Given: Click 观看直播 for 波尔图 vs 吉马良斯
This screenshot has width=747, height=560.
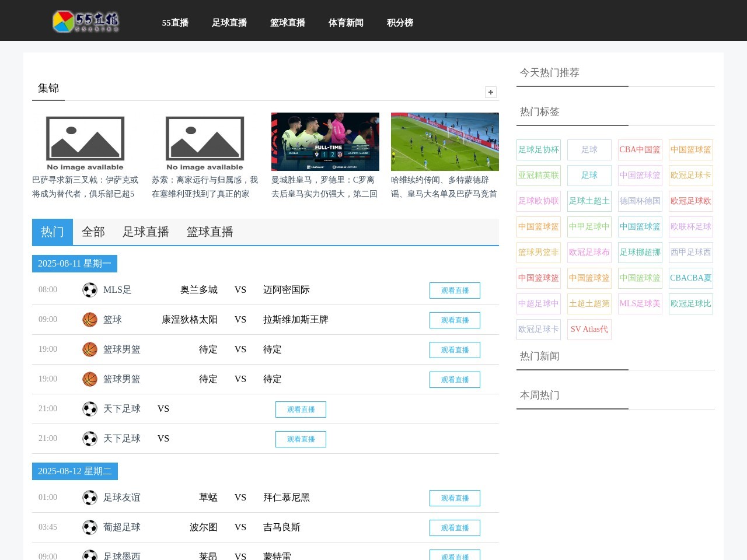Looking at the screenshot, I should (x=455, y=528).
